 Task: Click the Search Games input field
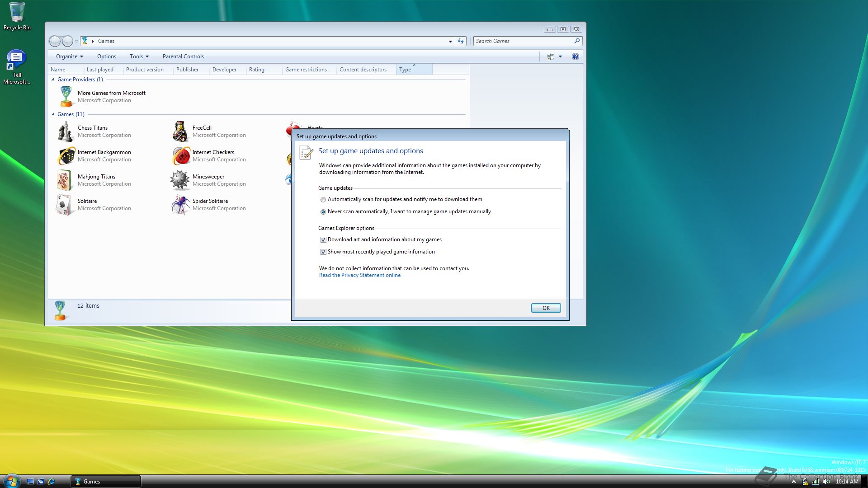523,41
